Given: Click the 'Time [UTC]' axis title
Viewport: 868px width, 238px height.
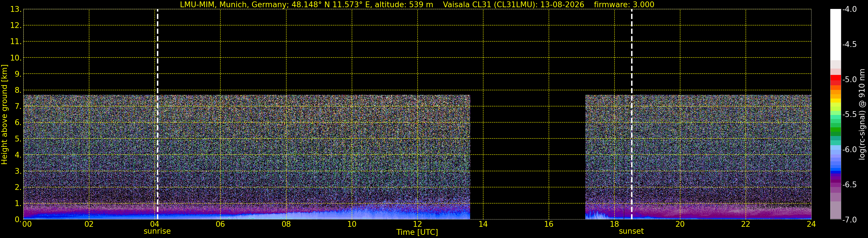Looking at the screenshot, I should click(417, 232).
